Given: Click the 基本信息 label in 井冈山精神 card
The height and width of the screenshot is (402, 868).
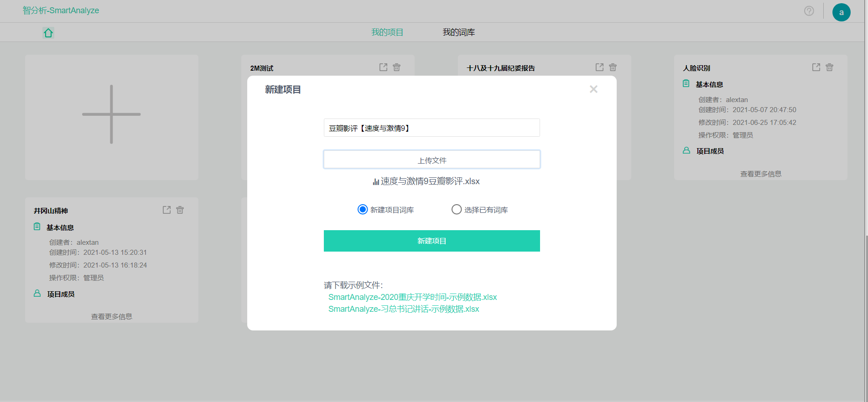Looking at the screenshot, I should (x=60, y=228).
